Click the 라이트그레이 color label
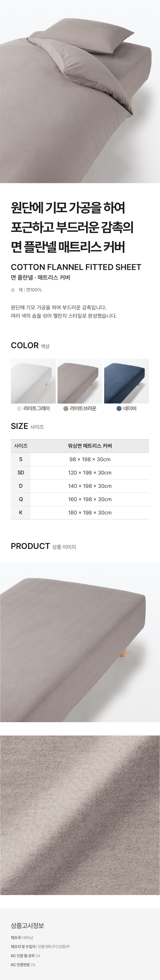The height and width of the screenshot is (980, 160). 37,408
